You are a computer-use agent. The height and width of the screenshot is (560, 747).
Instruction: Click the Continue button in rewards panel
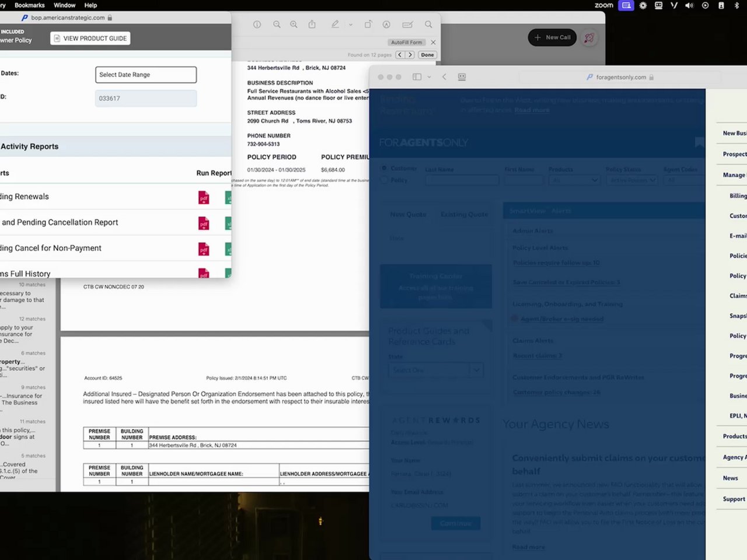[456, 523]
